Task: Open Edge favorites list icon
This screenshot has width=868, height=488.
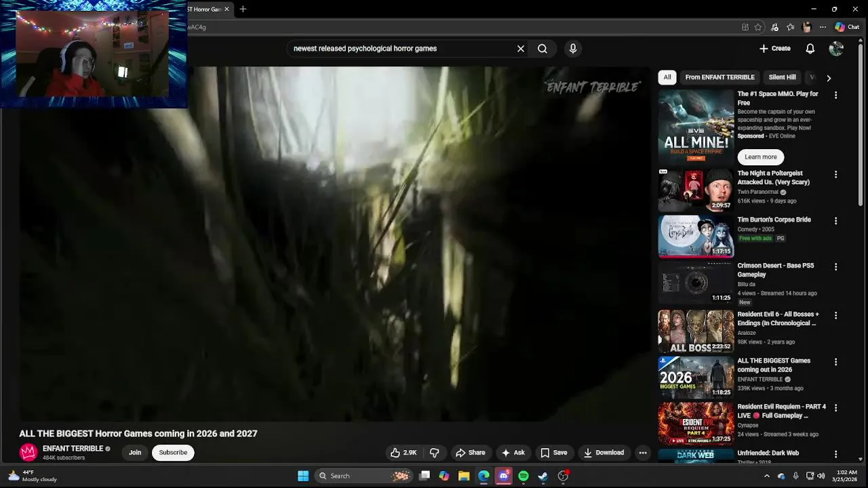Action: 791,27
